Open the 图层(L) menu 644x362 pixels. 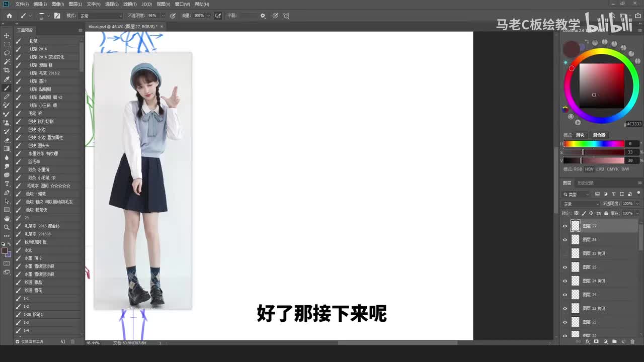pos(75,4)
